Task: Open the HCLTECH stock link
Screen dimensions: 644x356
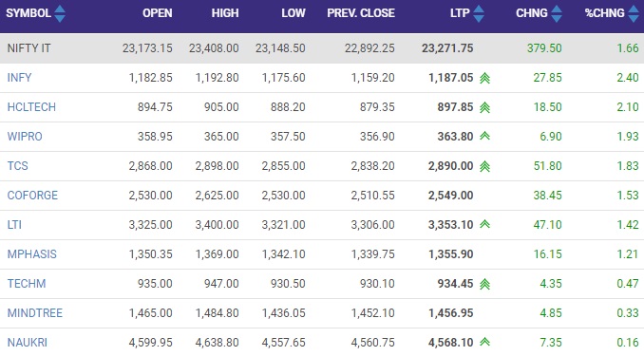Action: (31, 107)
